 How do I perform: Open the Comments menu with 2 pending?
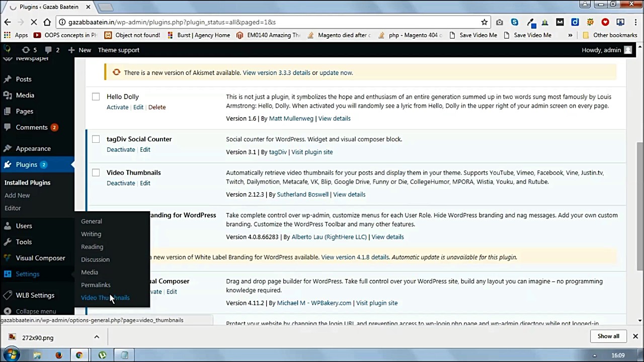(32, 127)
